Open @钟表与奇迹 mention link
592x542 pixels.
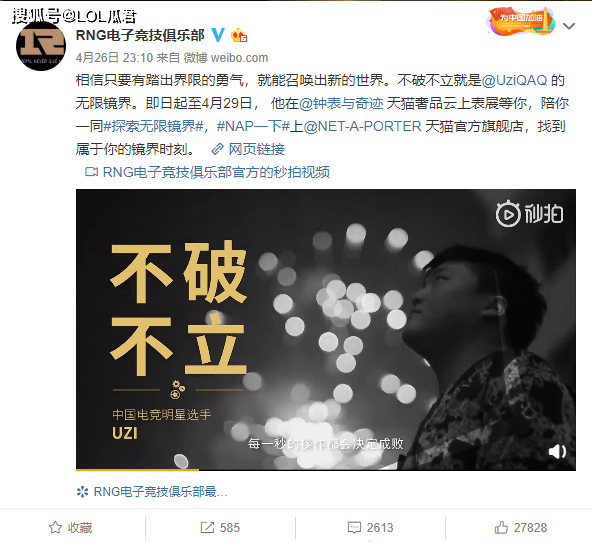341,103
